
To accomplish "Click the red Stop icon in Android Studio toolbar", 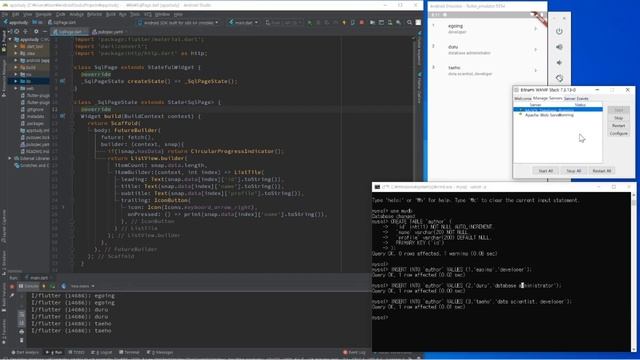I will 362,22.
